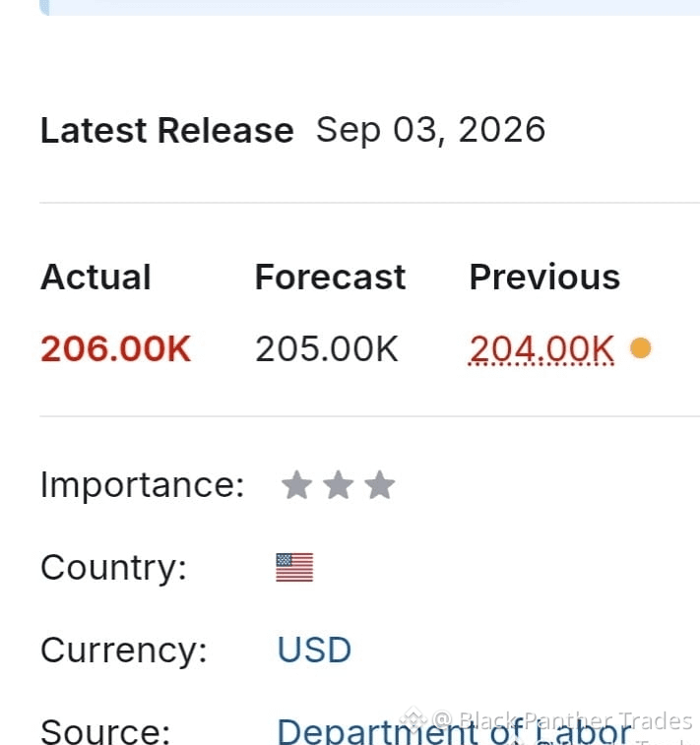The height and width of the screenshot is (745, 700).
Task: Click the United States flag icon
Action: pos(294,567)
